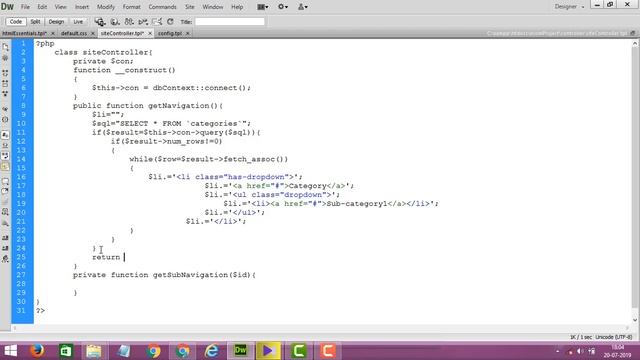Switch to the default.css tab

pyautogui.click(x=74, y=33)
